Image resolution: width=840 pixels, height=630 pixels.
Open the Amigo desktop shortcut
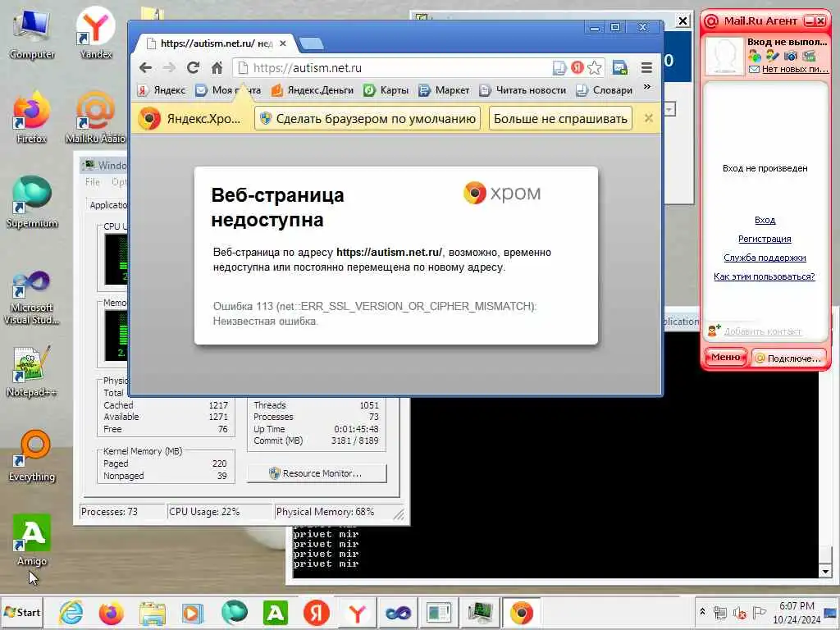point(32,540)
